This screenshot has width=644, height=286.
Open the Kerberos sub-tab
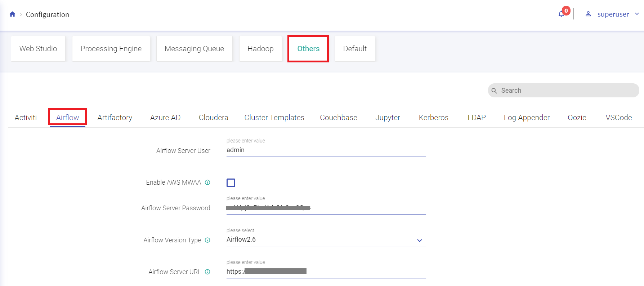433,118
